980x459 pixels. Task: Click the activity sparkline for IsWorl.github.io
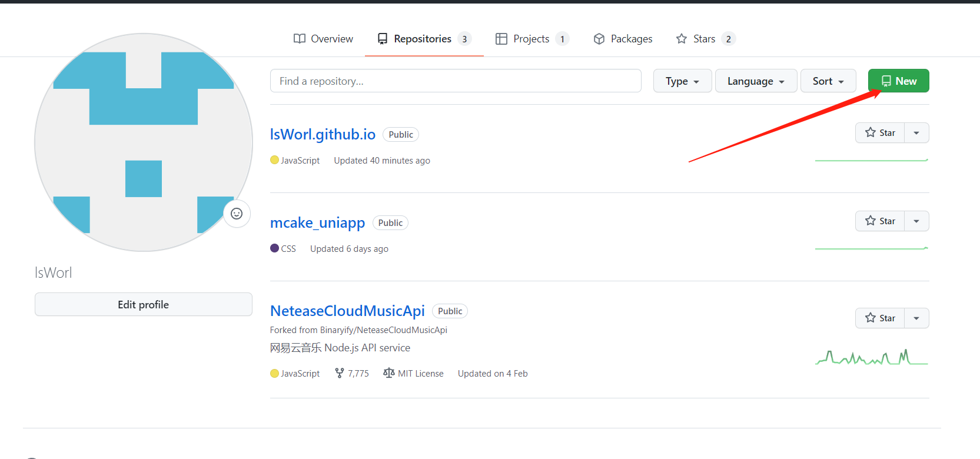pos(872,160)
